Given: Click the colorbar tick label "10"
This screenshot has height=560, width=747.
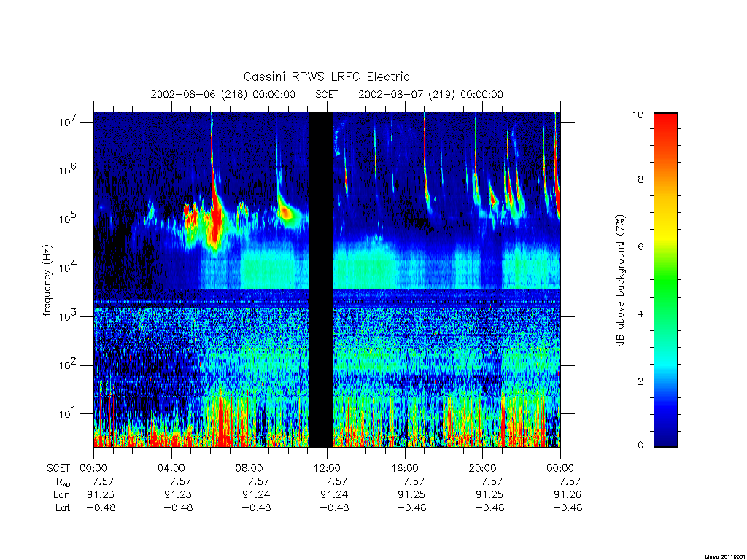Looking at the screenshot, I should coord(638,114).
